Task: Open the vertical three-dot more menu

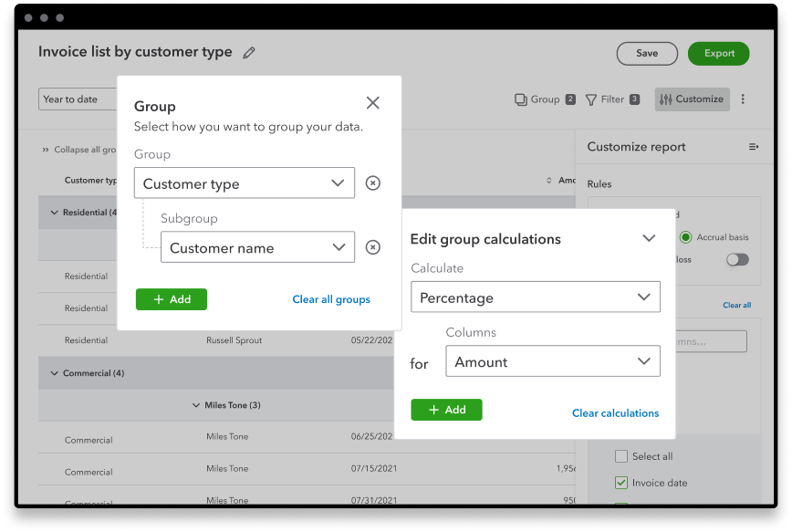Action: click(x=743, y=99)
